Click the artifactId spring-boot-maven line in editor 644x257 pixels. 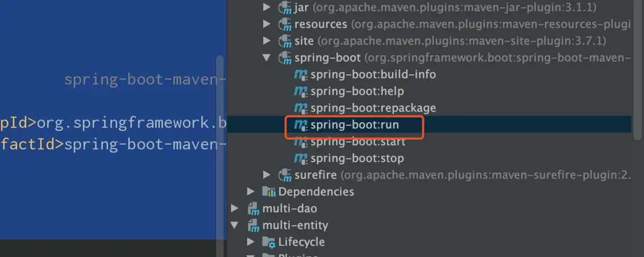pyautogui.click(x=113, y=144)
